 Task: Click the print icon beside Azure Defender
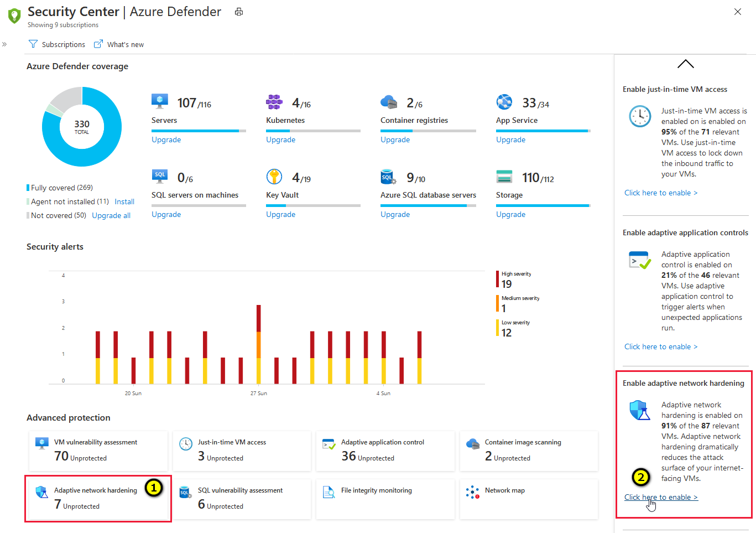coord(239,12)
